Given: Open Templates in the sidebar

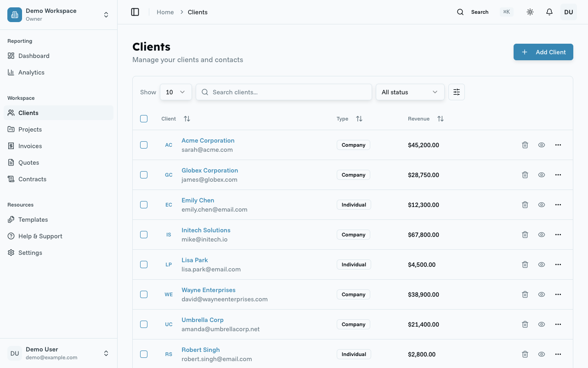Looking at the screenshot, I should coord(58,219).
